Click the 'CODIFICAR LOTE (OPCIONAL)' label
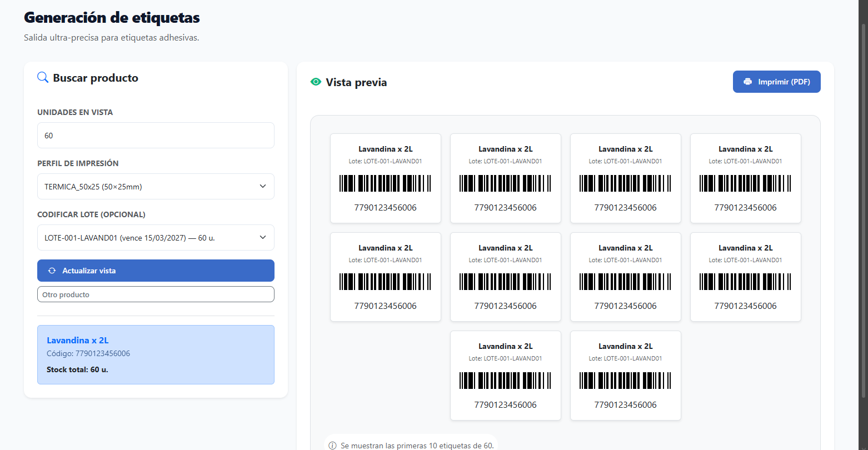868x450 pixels. [91, 214]
